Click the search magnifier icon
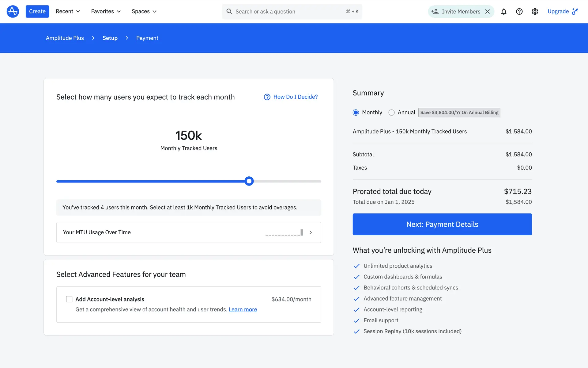This screenshot has height=368, width=588. click(229, 12)
